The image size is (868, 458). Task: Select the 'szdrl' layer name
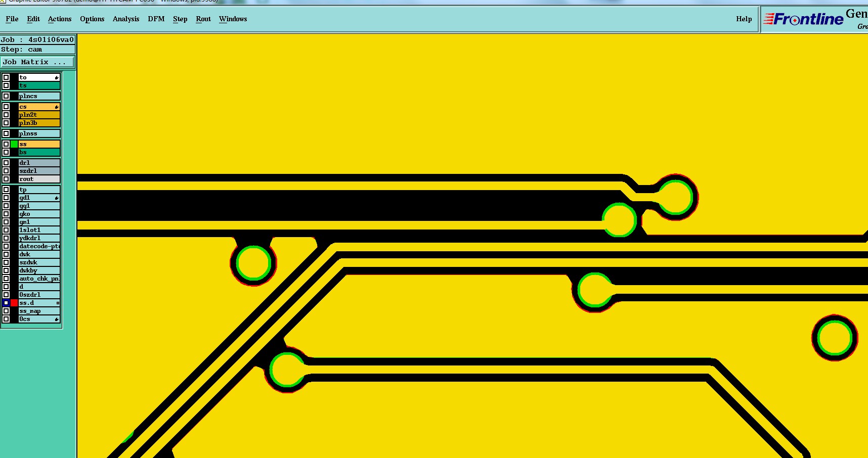(39, 171)
